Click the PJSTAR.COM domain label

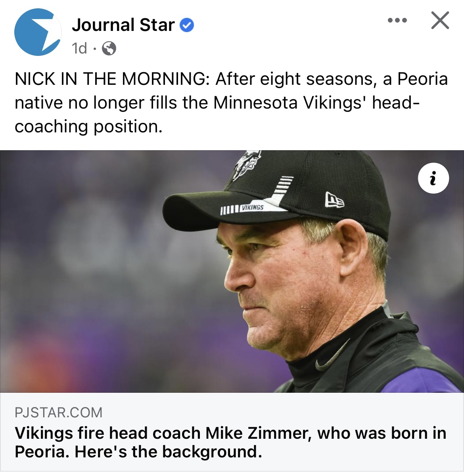58,413
